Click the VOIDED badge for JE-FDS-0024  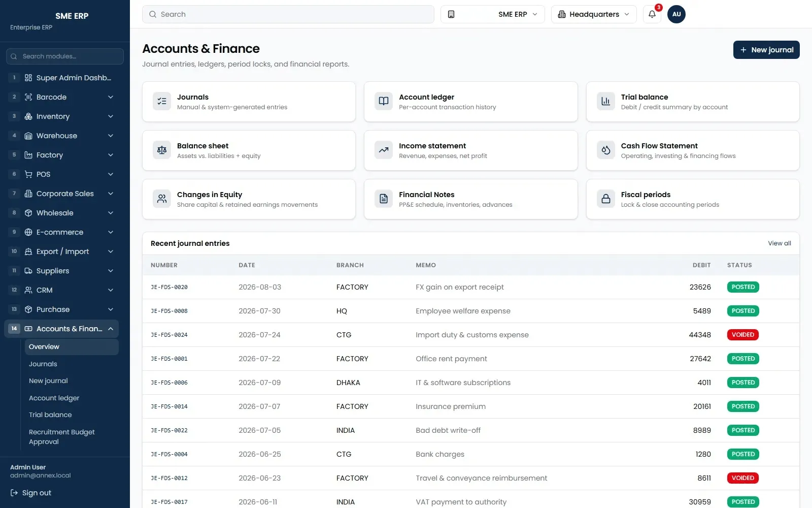tap(743, 335)
